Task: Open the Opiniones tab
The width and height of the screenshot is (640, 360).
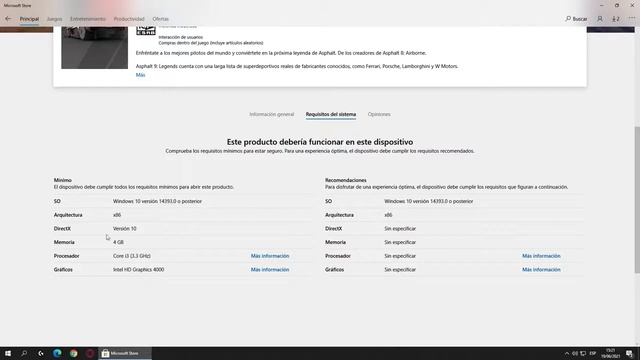Action: point(379,114)
